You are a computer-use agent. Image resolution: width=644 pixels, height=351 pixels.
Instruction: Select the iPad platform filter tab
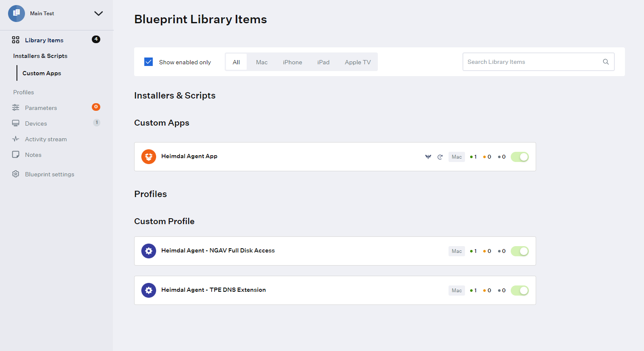pos(323,62)
